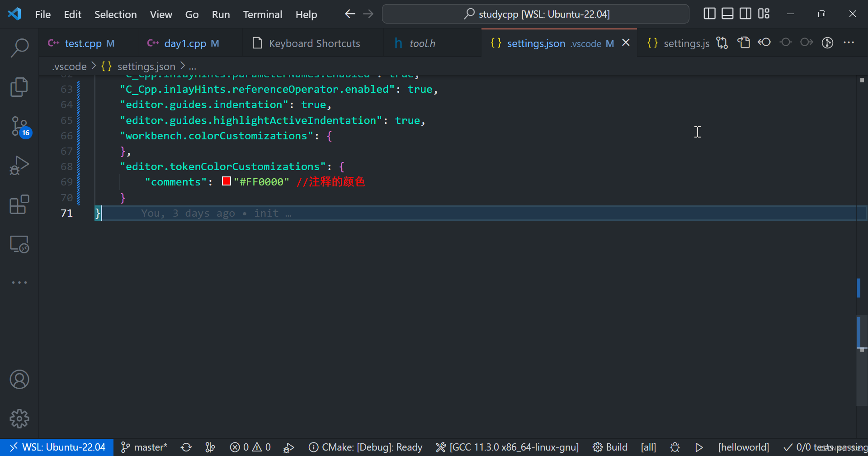
Task: Open the Help menu
Action: click(306, 14)
